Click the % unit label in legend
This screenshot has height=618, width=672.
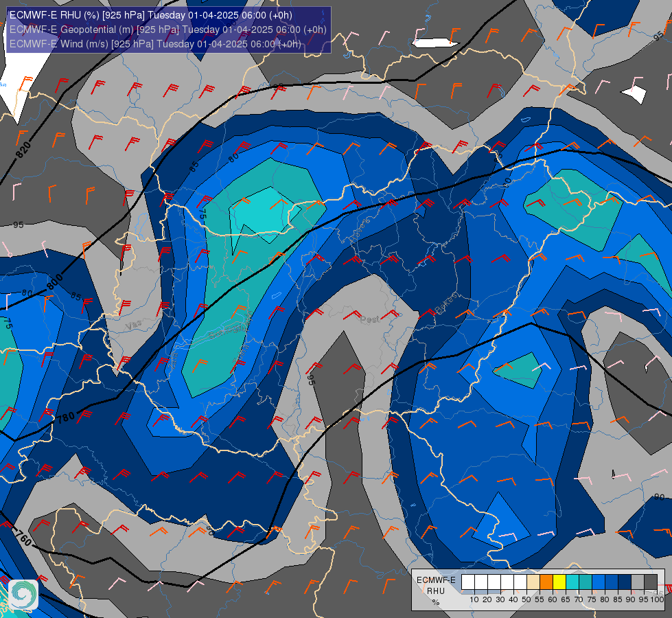point(436,602)
